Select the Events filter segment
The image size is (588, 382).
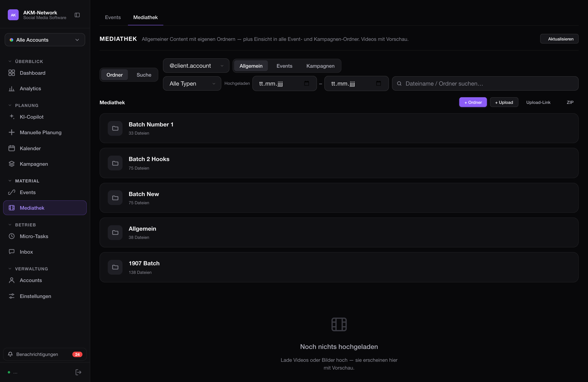284,66
